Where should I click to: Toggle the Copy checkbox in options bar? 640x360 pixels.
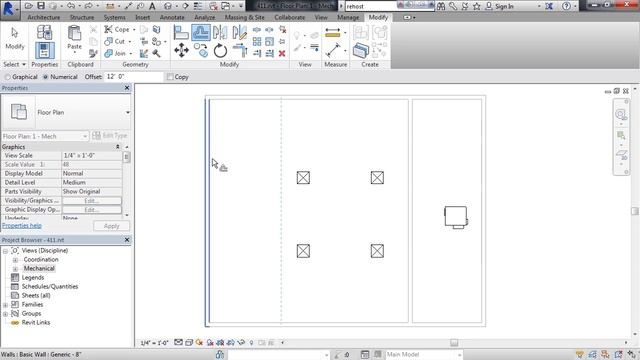[170, 77]
